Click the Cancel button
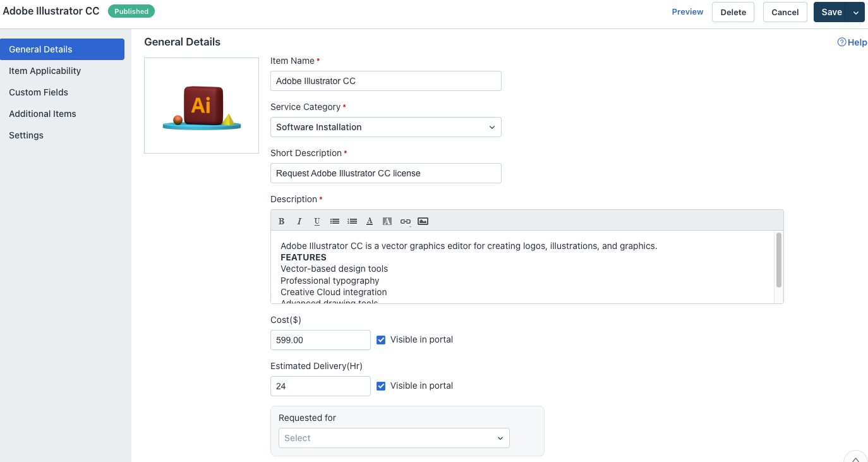Image resolution: width=868 pixels, height=462 pixels. [x=785, y=12]
